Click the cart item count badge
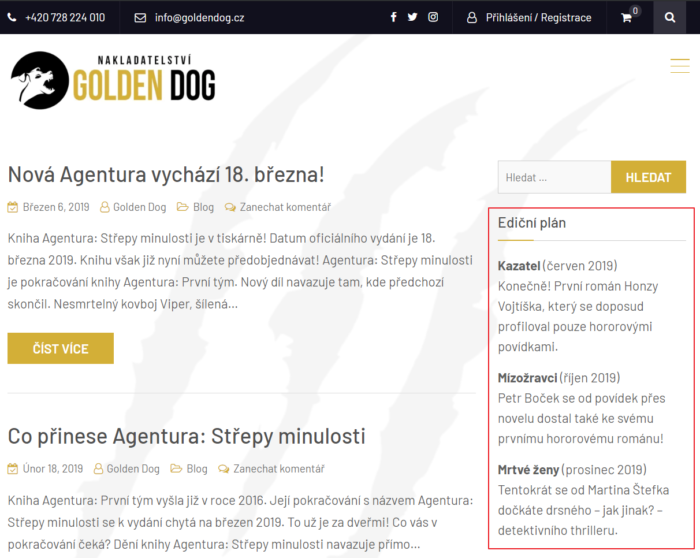700x558 pixels. tap(635, 11)
